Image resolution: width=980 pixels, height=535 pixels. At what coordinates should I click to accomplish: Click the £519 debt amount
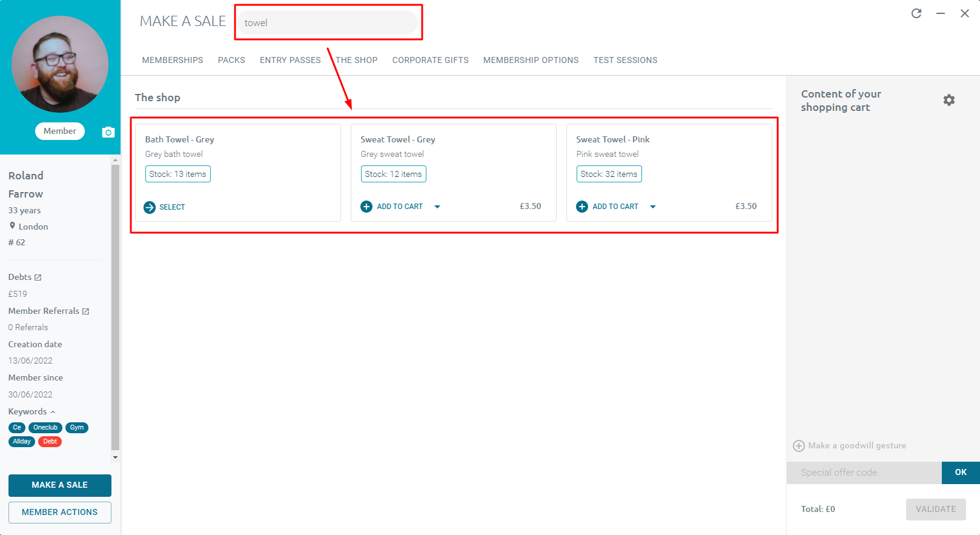pos(18,294)
